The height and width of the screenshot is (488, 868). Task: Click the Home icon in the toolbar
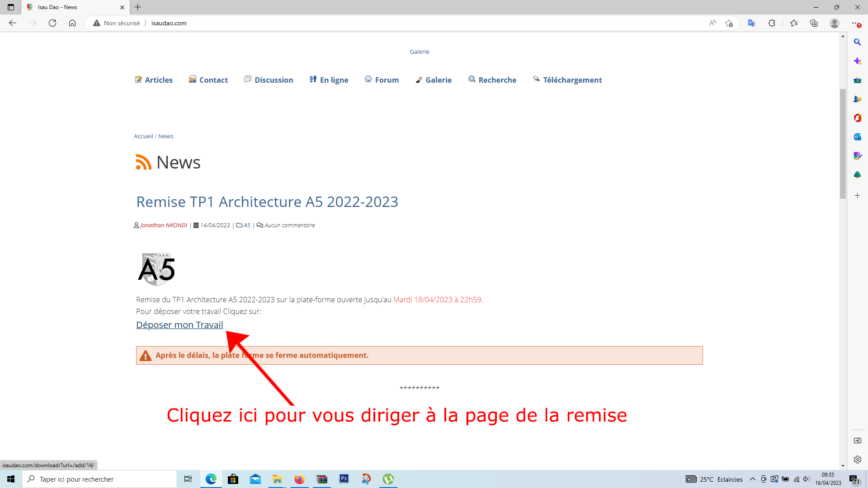(x=72, y=23)
